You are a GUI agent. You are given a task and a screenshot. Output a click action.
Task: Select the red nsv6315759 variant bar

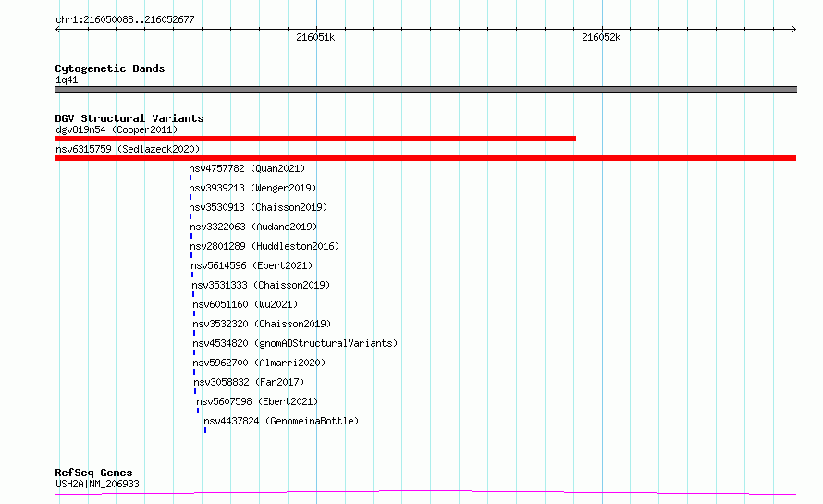tap(425, 158)
